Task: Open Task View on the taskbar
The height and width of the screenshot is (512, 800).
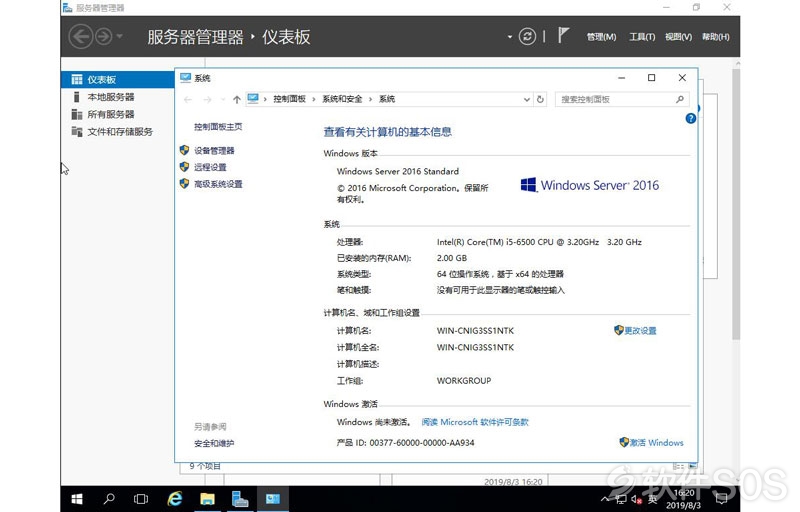Action: (x=141, y=499)
